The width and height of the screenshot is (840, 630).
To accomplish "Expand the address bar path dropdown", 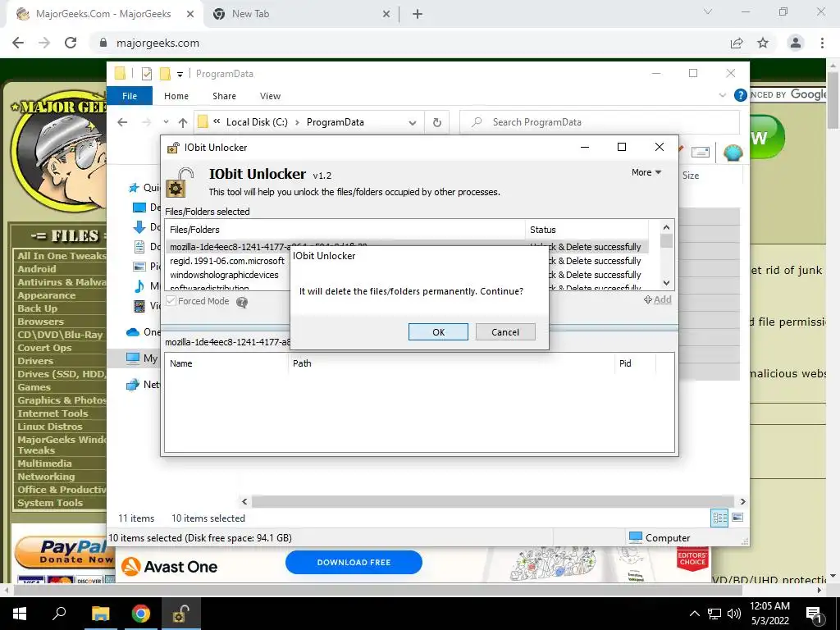I will point(413,123).
